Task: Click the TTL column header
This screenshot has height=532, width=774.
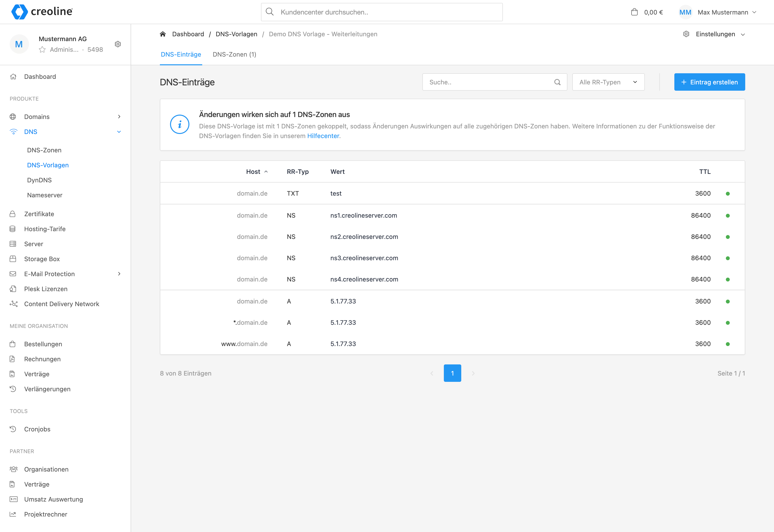Action: pos(705,172)
